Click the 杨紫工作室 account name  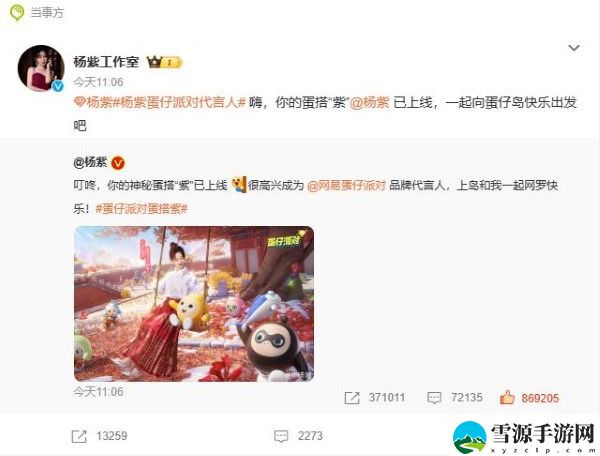coord(106,62)
